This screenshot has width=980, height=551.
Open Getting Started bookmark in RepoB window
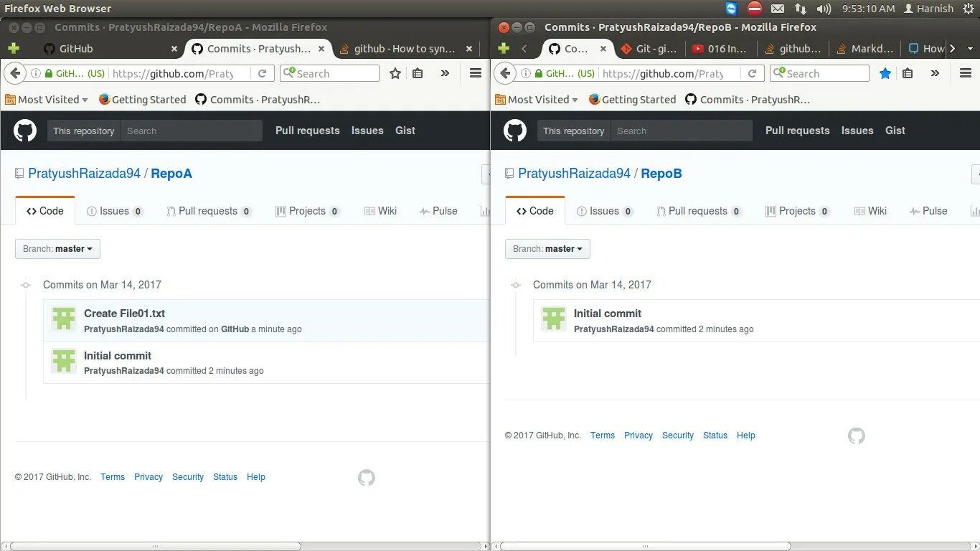coord(632,100)
